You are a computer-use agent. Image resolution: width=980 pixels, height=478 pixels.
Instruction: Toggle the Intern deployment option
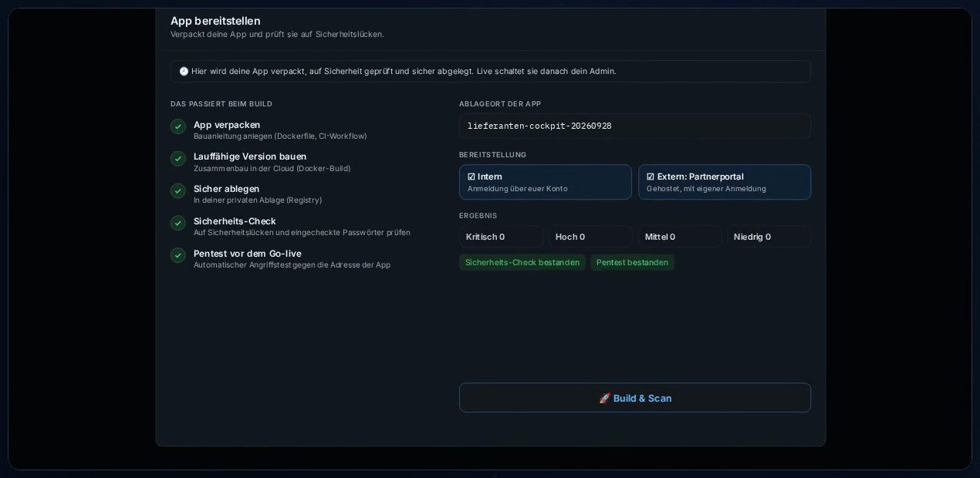click(x=546, y=182)
